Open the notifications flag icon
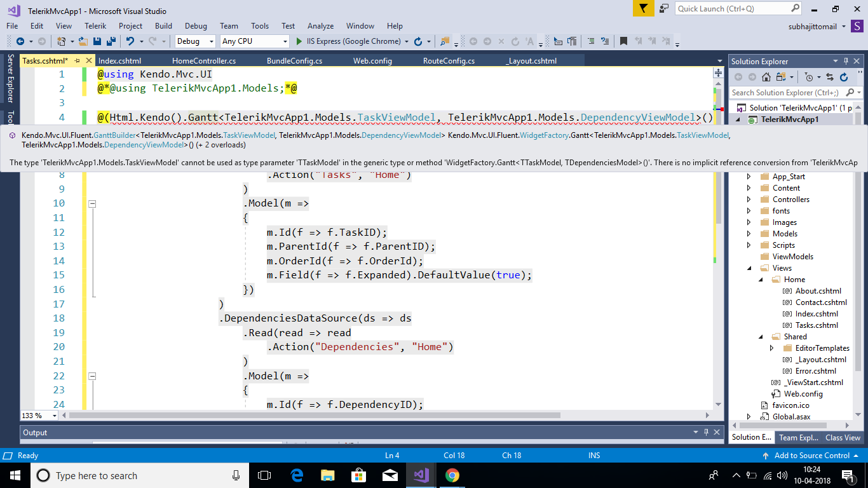The height and width of the screenshot is (488, 868). [x=644, y=8]
